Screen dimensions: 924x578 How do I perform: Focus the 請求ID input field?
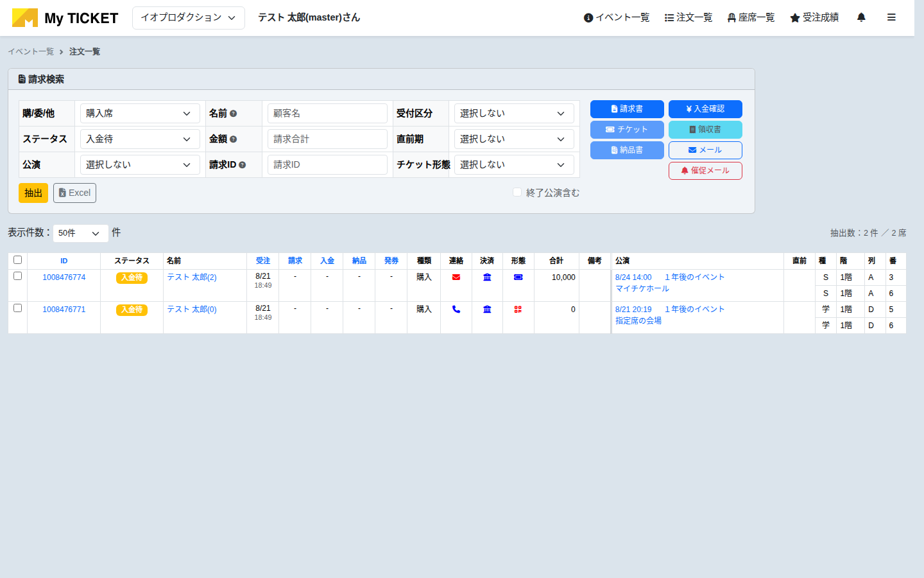point(327,164)
